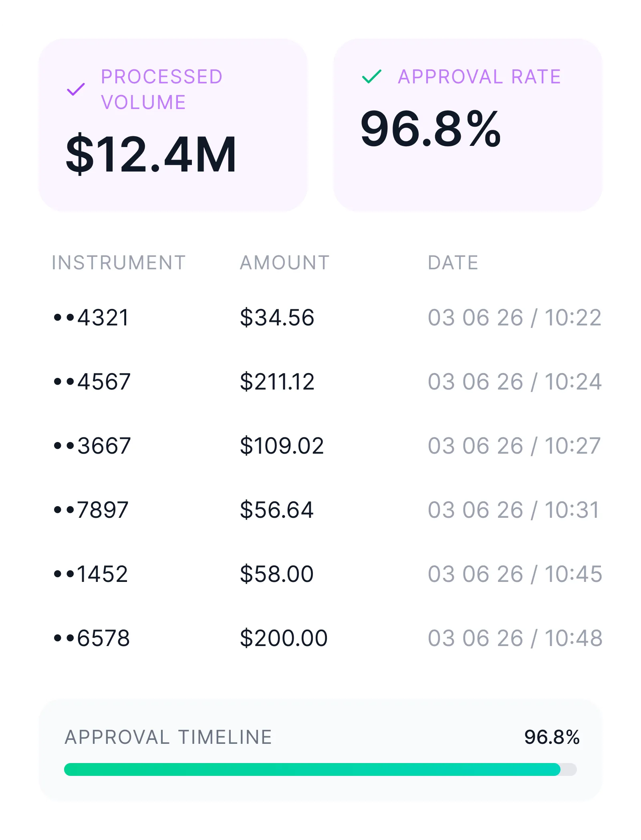This screenshot has height=840, width=641.
Task: Click the $109.02 amount
Action: point(282,446)
